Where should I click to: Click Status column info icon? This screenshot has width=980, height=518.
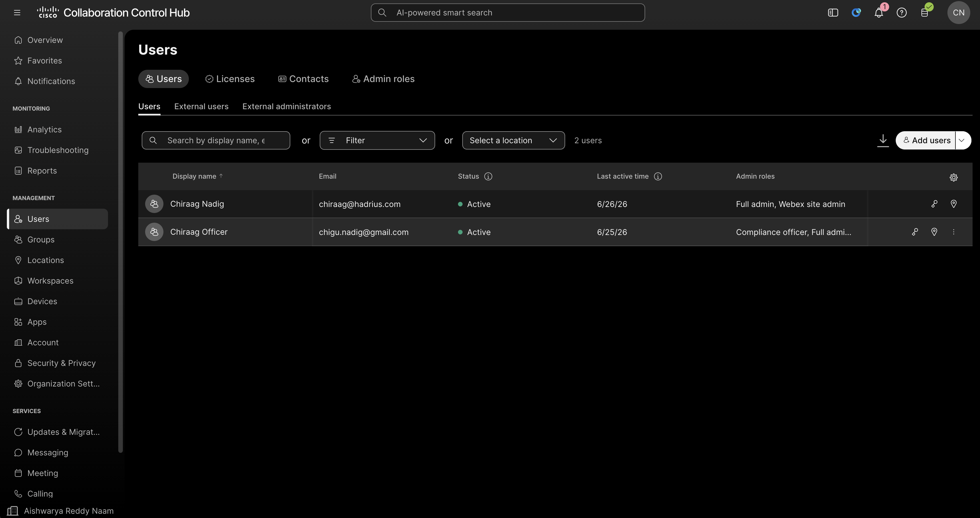tap(488, 176)
